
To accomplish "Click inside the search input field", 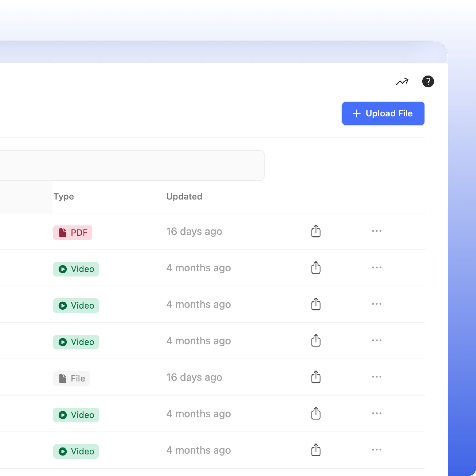I will [x=131, y=165].
